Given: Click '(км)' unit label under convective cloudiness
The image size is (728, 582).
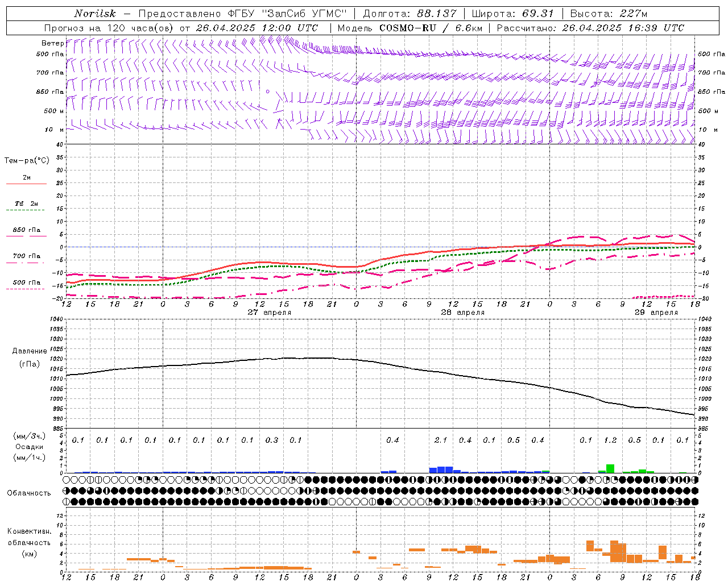Looking at the screenshot, I should (29, 554).
